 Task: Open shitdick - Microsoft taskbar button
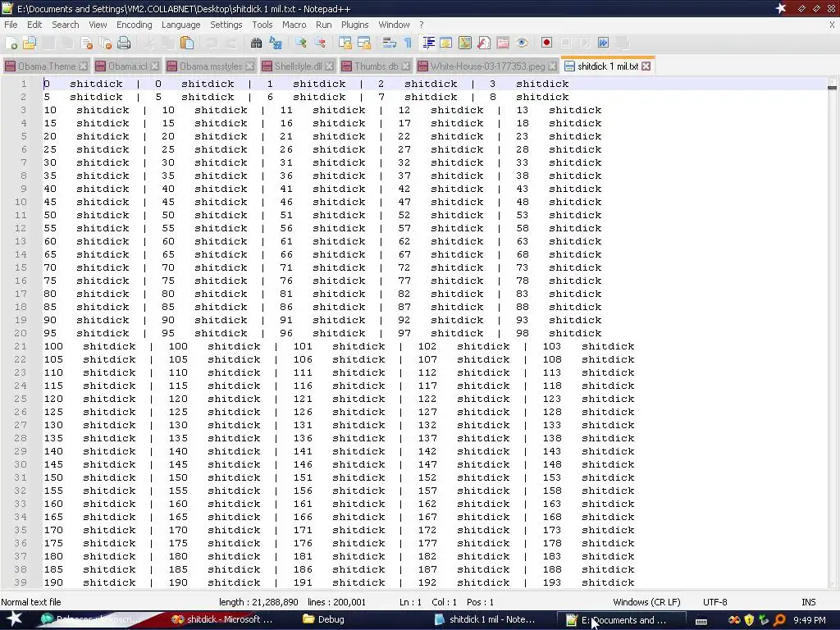[221, 619]
